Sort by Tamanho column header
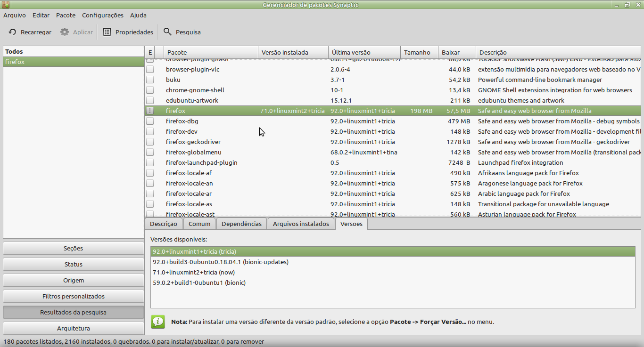Image resolution: width=644 pixels, height=347 pixels. click(420, 52)
